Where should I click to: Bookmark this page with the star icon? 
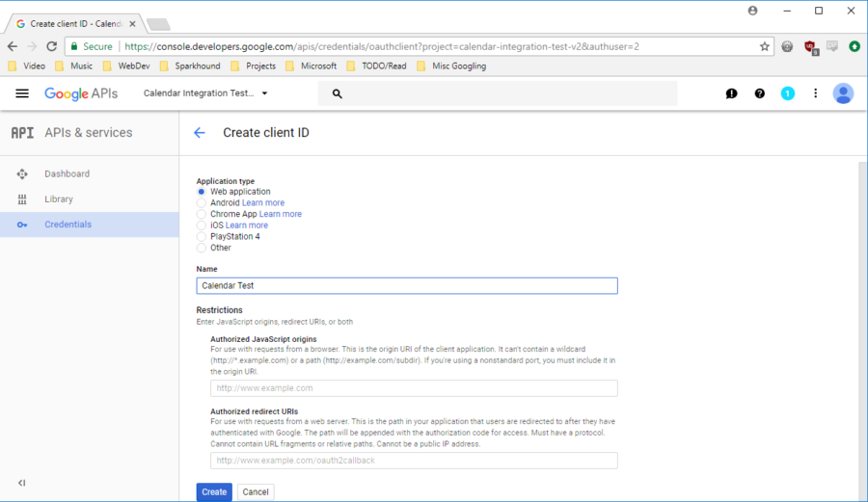tap(765, 46)
